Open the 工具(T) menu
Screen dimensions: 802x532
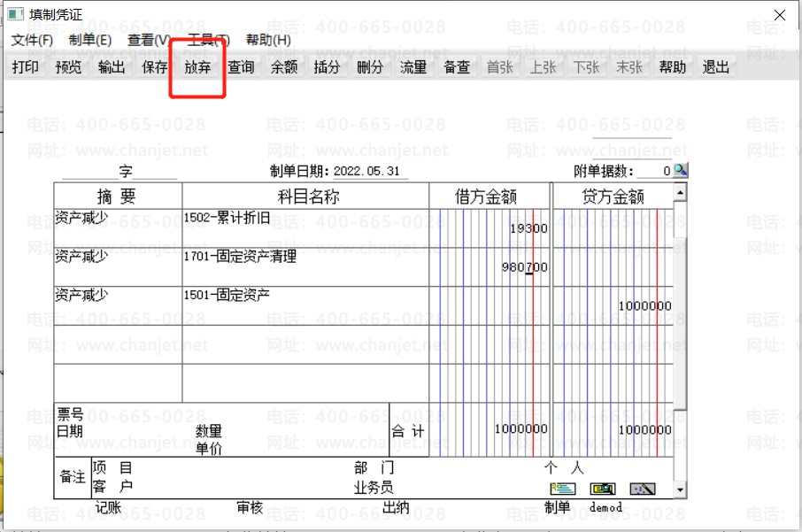coord(208,40)
